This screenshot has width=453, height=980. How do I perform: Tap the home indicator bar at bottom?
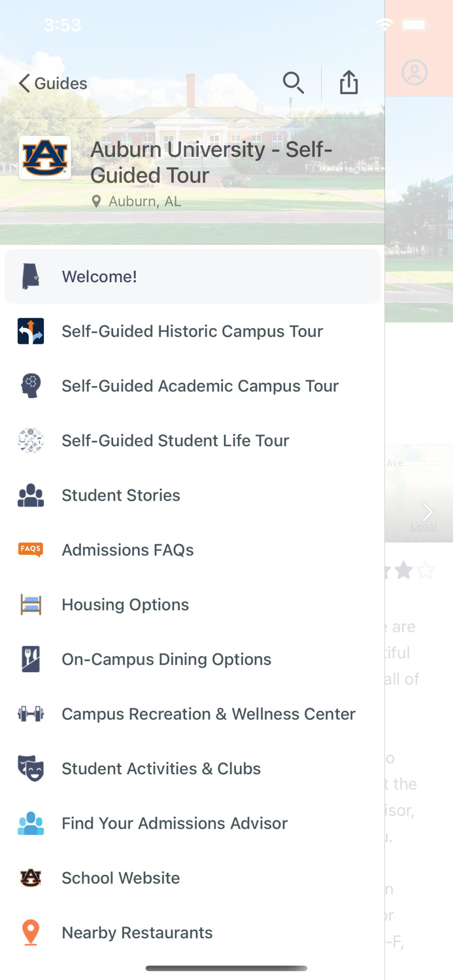click(x=226, y=969)
